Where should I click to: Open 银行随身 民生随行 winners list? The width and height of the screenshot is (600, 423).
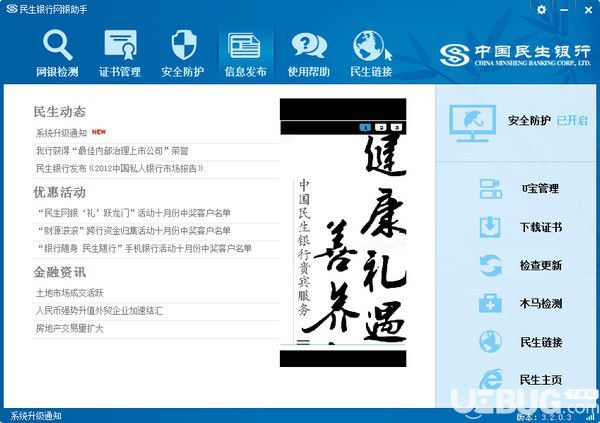tap(144, 248)
